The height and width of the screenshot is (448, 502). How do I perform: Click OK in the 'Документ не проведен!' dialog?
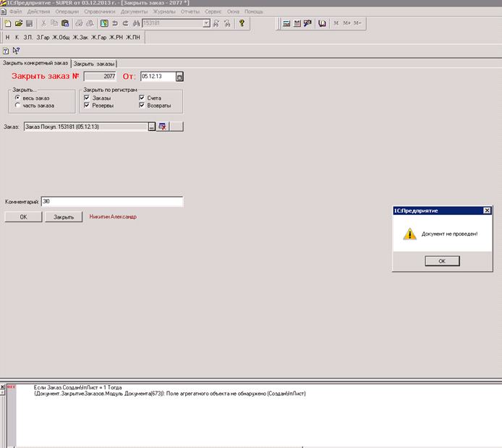click(442, 261)
